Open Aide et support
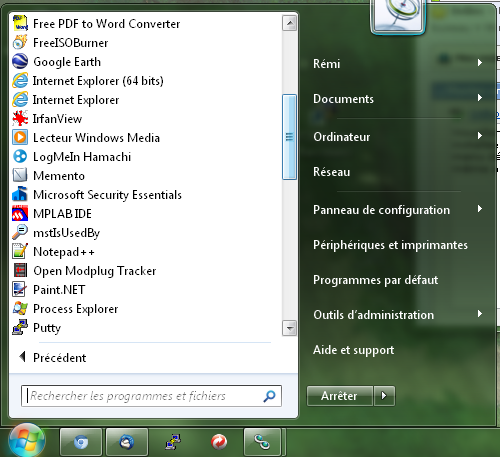500x457 pixels. pos(353,350)
